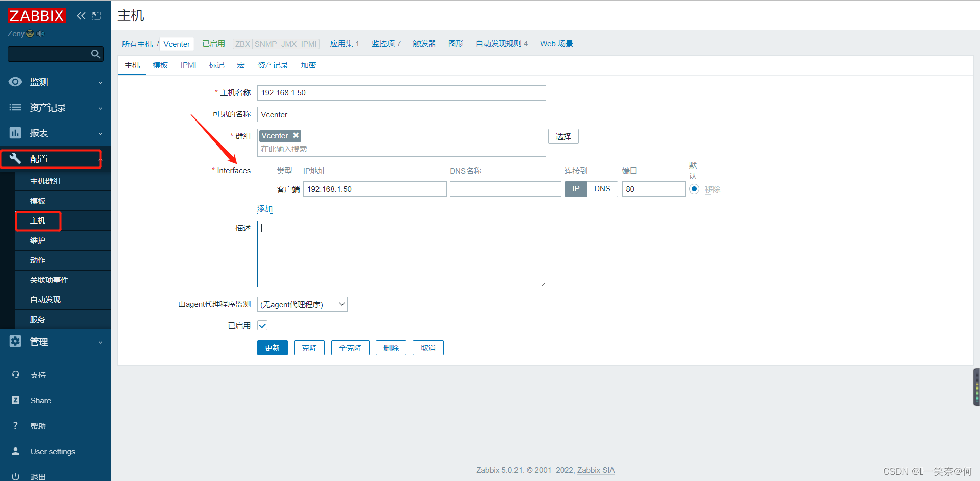Open the 资产记录 tab in host form
The width and height of the screenshot is (980, 481).
point(273,65)
